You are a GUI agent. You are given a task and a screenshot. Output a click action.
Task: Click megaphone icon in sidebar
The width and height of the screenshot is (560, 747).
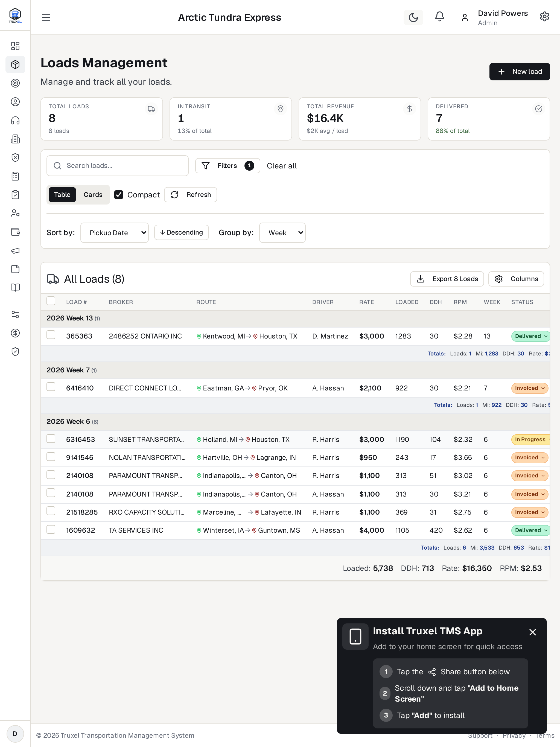[x=15, y=250]
